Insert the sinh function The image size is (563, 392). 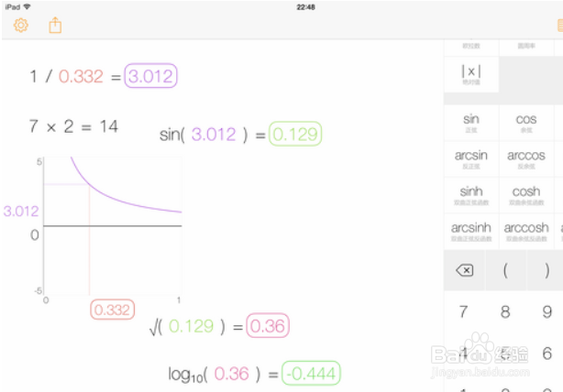[471, 195]
